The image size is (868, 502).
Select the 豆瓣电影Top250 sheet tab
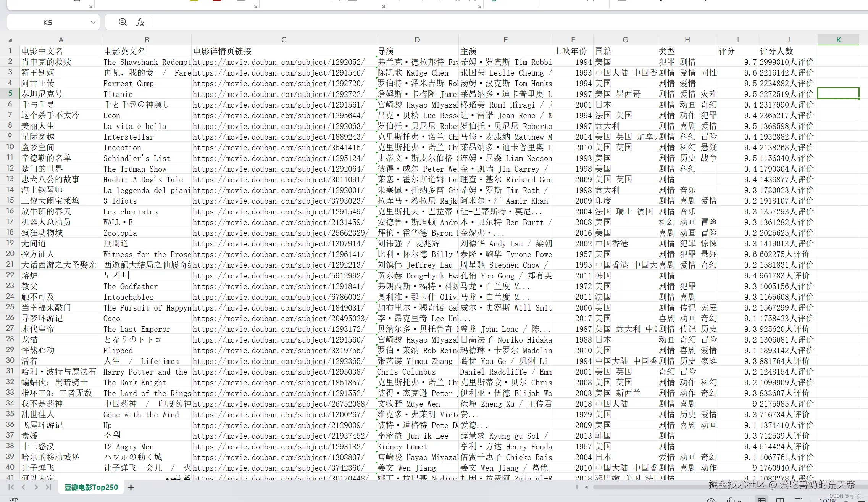click(x=91, y=487)
